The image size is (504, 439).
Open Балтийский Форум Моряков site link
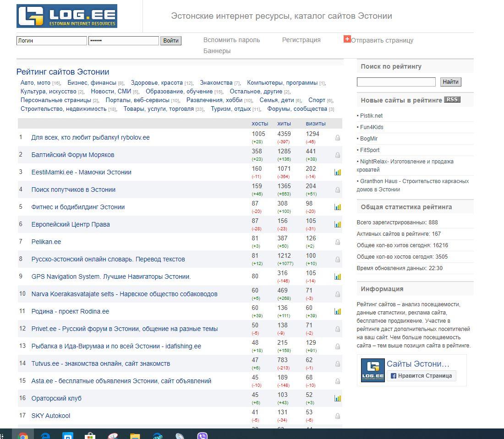click(x=73, y=155)
